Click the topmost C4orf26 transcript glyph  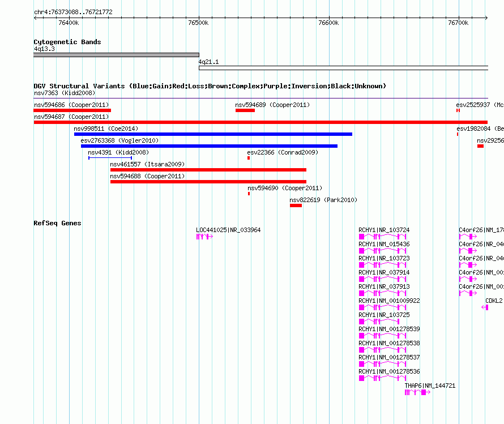(468, 237)
